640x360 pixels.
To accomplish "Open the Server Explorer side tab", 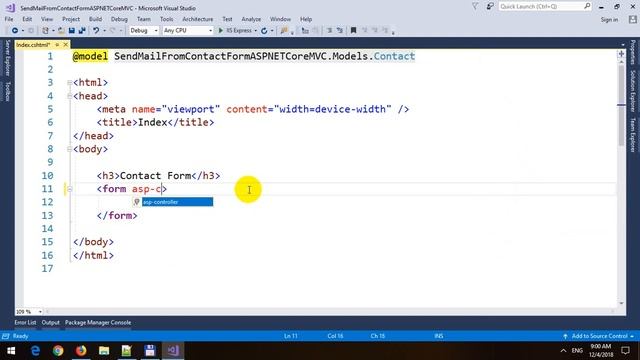I will (x=7, y=58).
